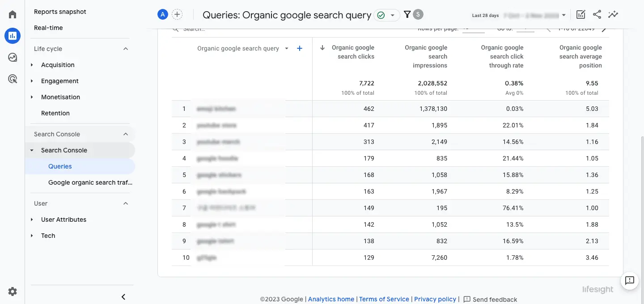This screenshot has width=644, height=304.
Task: Open the feedback chat bubble button
Action: 630,280
